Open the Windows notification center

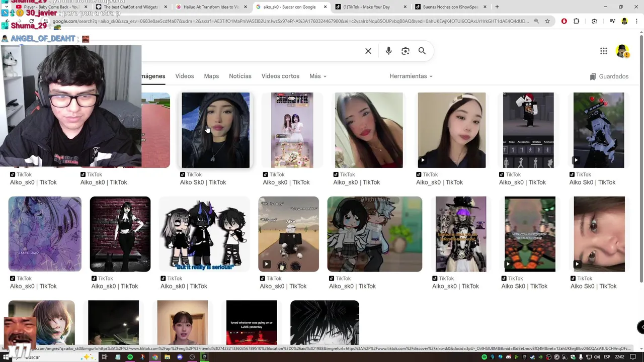point(633,357)
